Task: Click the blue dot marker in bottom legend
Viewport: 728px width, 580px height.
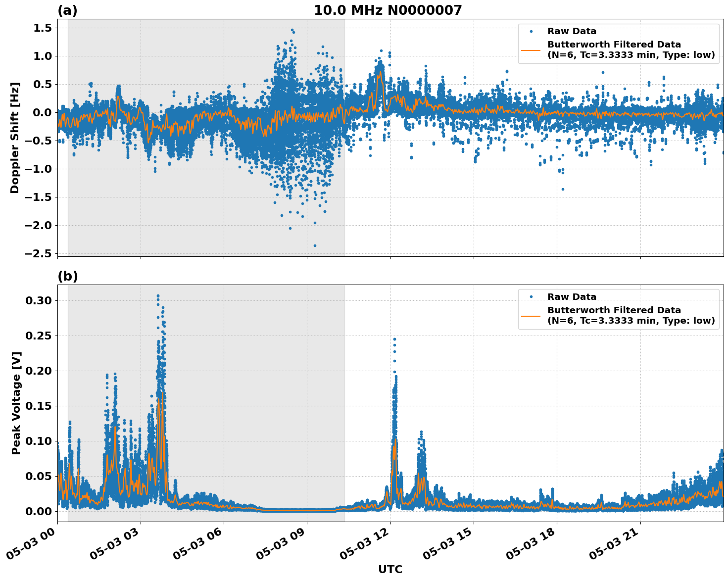Action: [x=531, y=297]
